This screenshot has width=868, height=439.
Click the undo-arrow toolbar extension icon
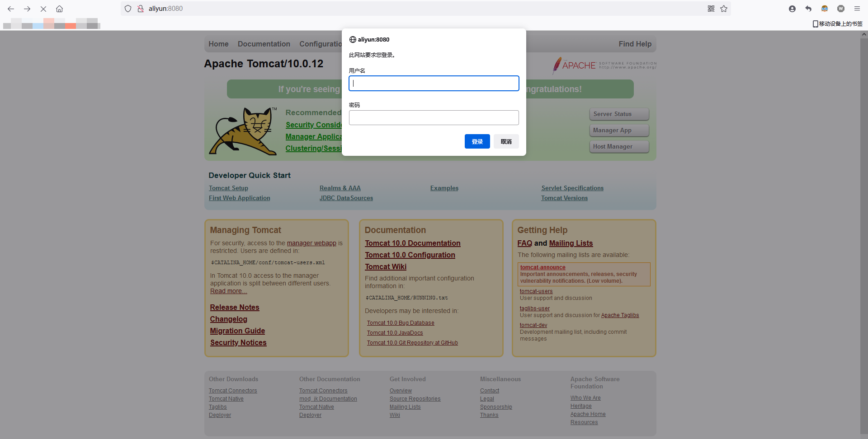pos(808,9)
